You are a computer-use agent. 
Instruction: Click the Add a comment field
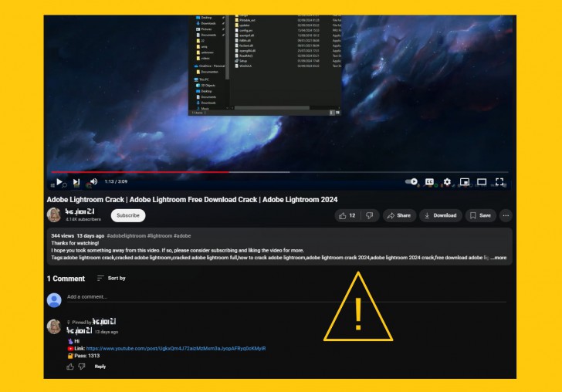pyautogui.click(x=286, y=297)
